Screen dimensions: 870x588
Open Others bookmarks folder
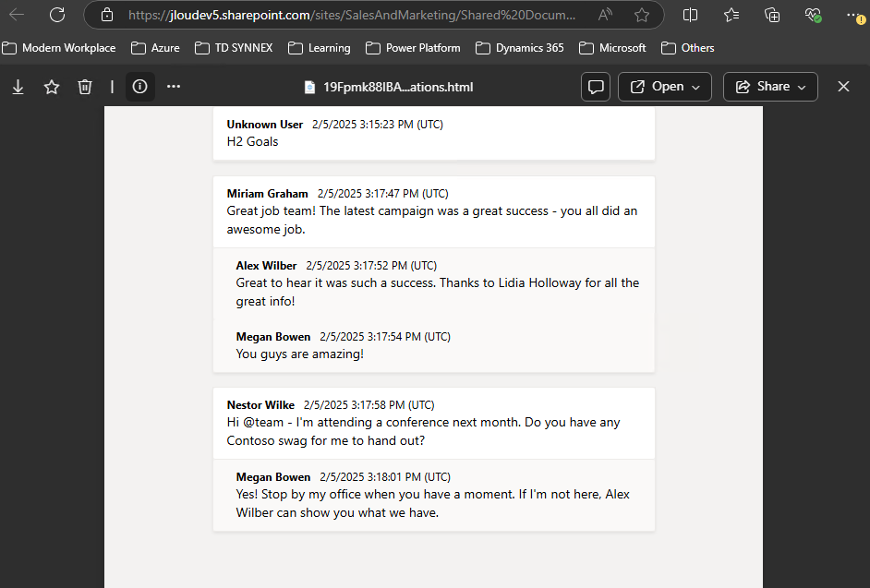tap(687, 48)
